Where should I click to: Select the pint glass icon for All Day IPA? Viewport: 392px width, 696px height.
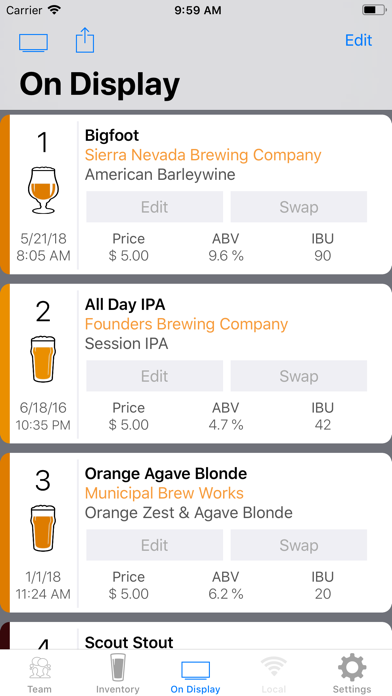click(43, 360)
